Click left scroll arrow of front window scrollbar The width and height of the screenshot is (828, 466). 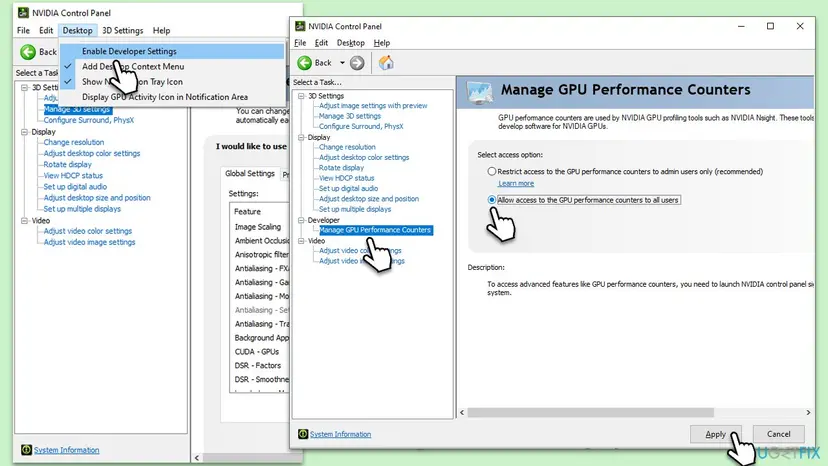[462, 412]
